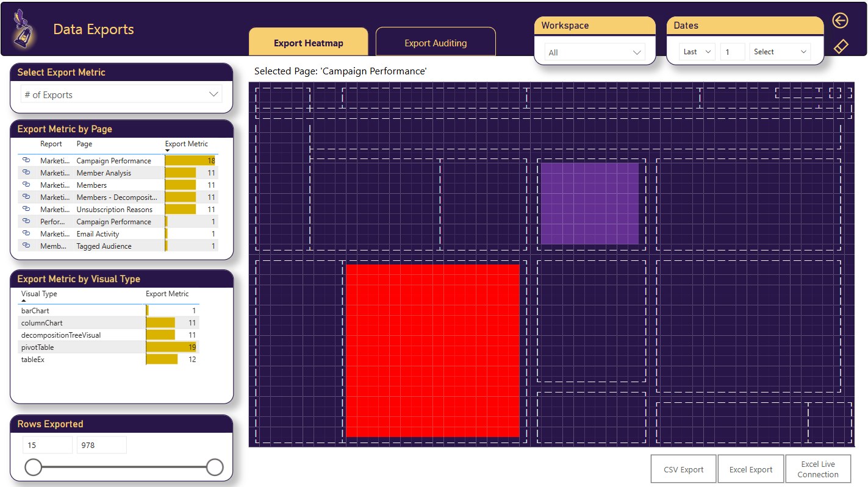Click the link icon beside Tagged Audience
This screenshot has width=868, height=487.
tap(25, 246)
